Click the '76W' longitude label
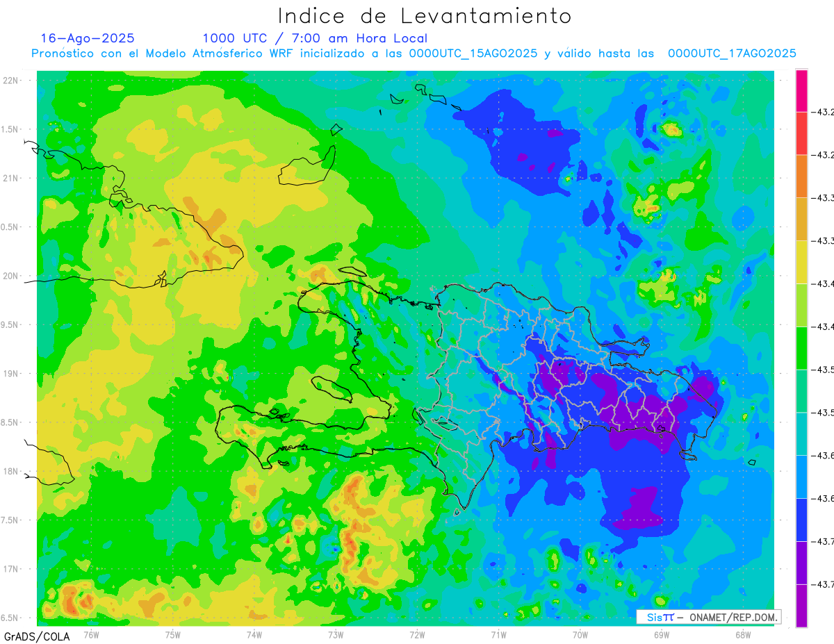 tap(91, 634)
